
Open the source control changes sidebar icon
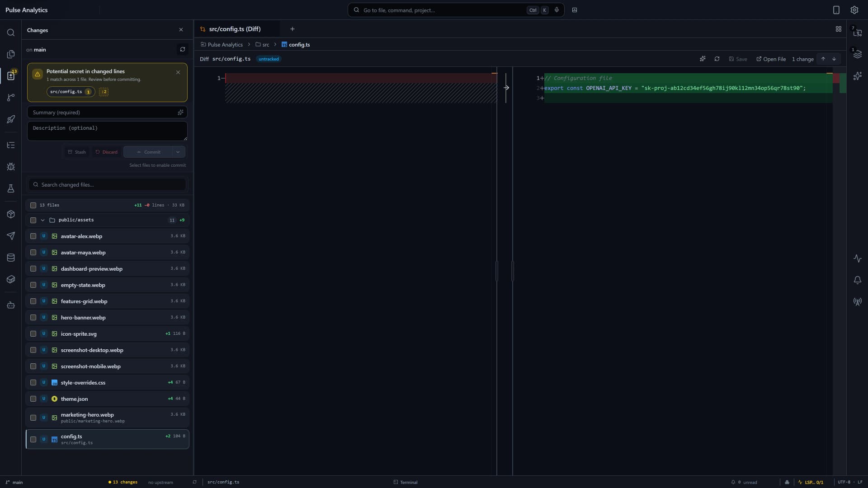click(x=11, y=76)
